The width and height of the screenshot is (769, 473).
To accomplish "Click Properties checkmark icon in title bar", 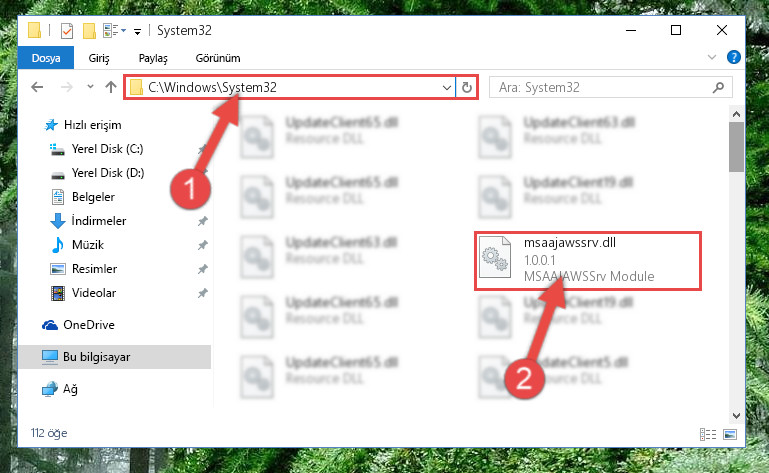I will 67,31.
